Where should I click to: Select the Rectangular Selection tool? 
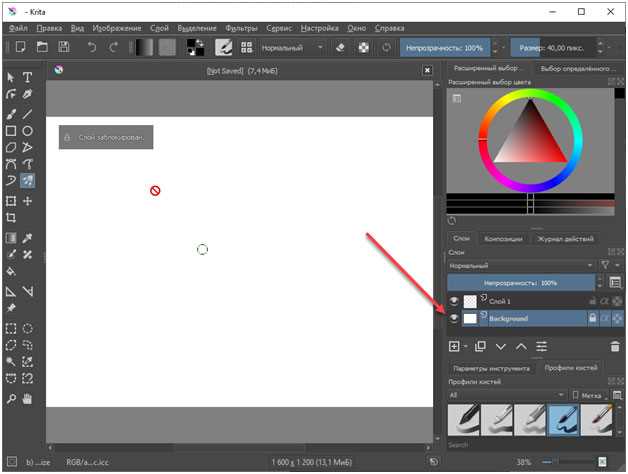(11, 329)
